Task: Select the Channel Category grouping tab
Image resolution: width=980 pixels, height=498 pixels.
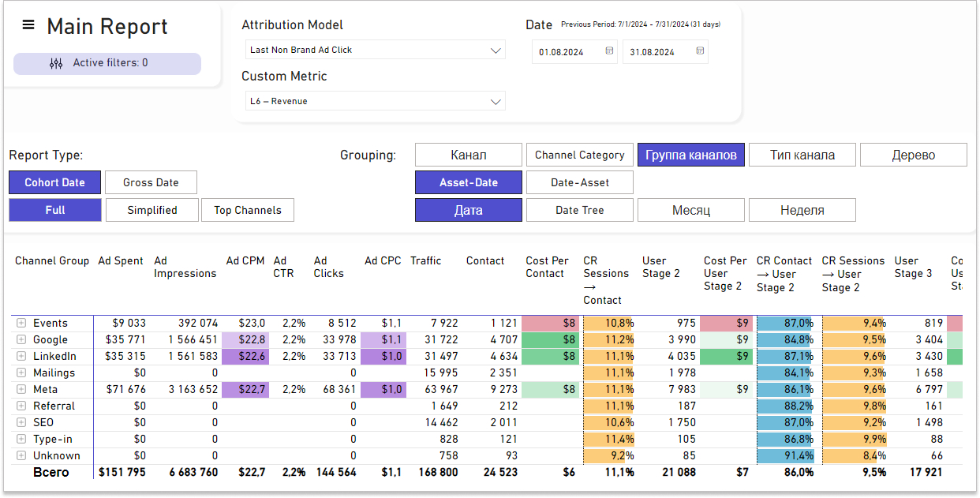Action: 579,155
